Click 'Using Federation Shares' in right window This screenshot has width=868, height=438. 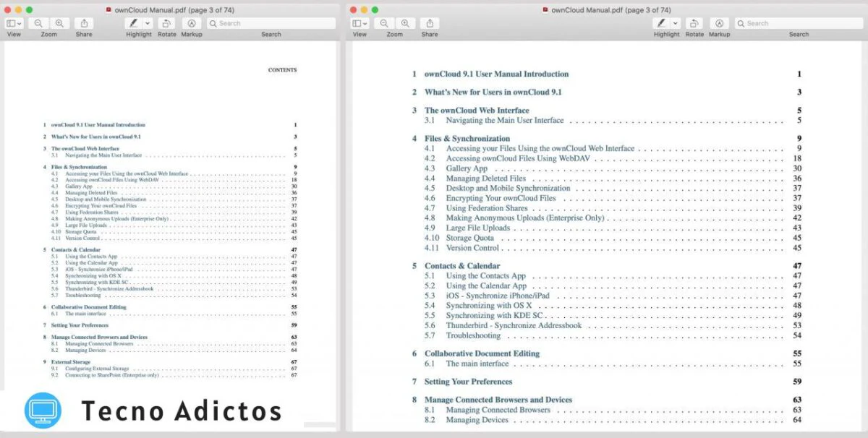pyautogui.click(x=487, y=208)
